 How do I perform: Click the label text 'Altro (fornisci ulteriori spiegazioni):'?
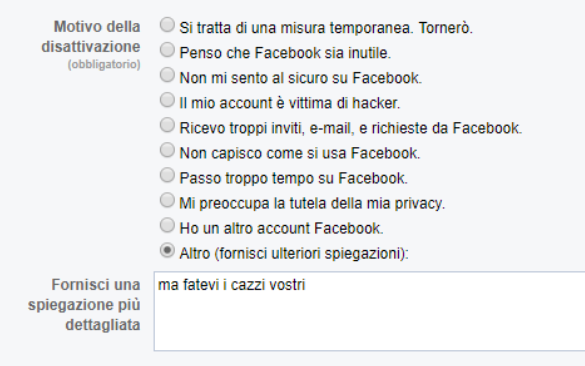click(x=294, y=254)
